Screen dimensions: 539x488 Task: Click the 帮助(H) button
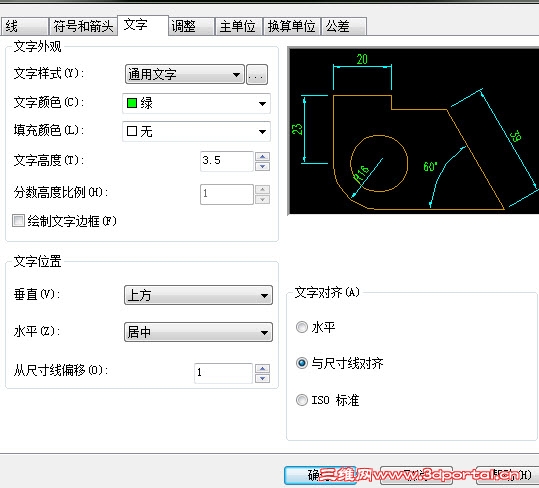click(508, 476)
